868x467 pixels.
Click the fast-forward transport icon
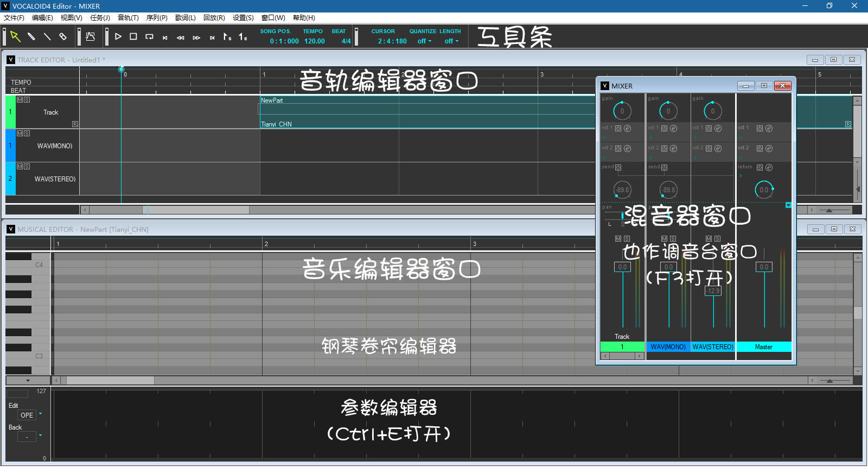[x=196, y=37]
